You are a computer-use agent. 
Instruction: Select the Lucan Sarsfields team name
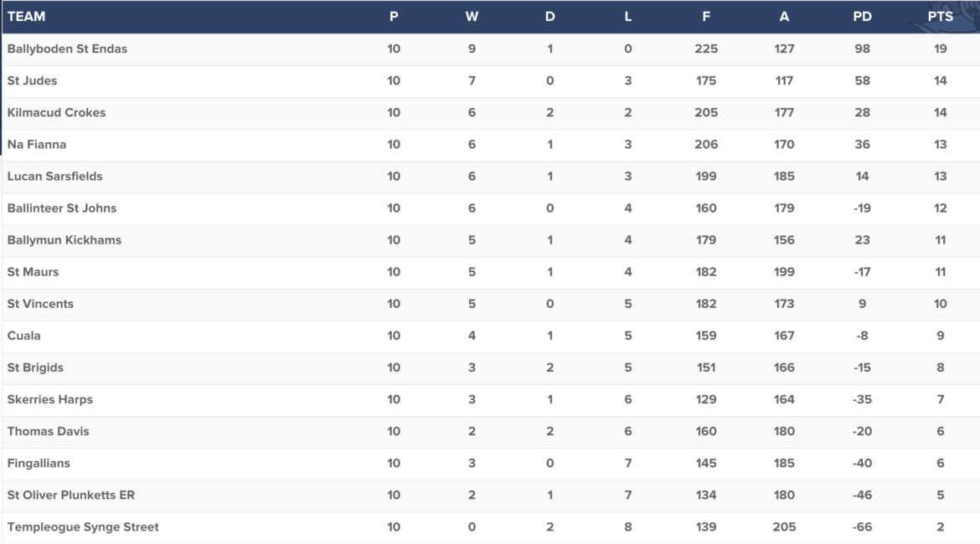pyautogui.click(x=55, y=176)
